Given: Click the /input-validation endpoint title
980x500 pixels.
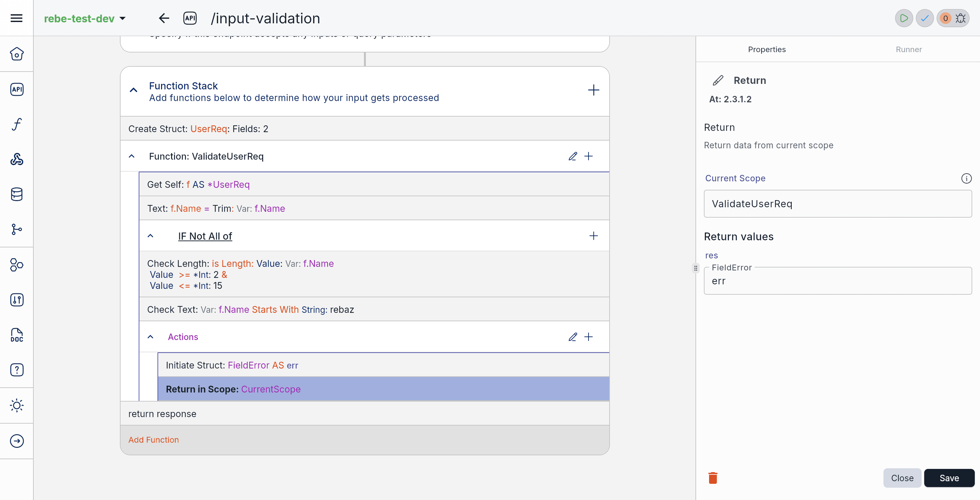Looking at the screenshot, I should [265, 18].
